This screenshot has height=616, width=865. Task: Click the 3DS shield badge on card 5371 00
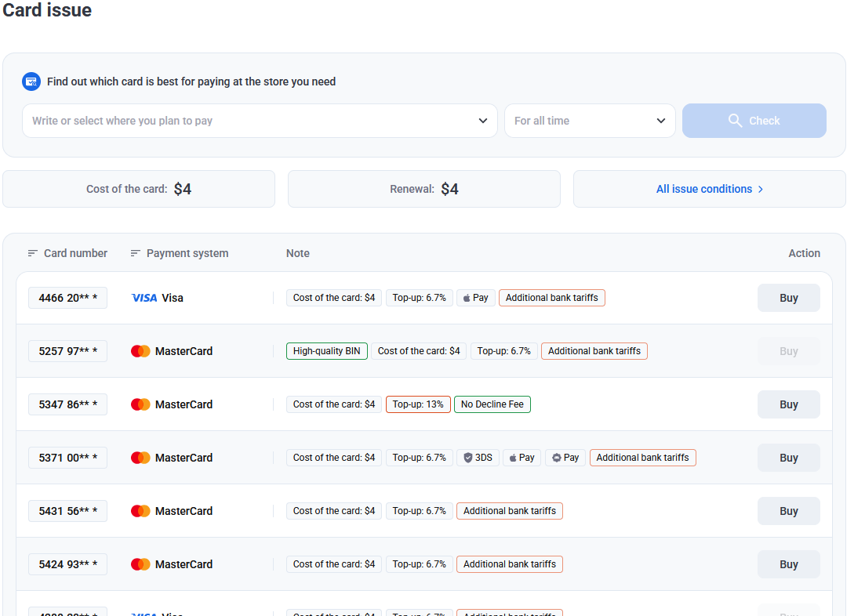(x=478, y=458)
